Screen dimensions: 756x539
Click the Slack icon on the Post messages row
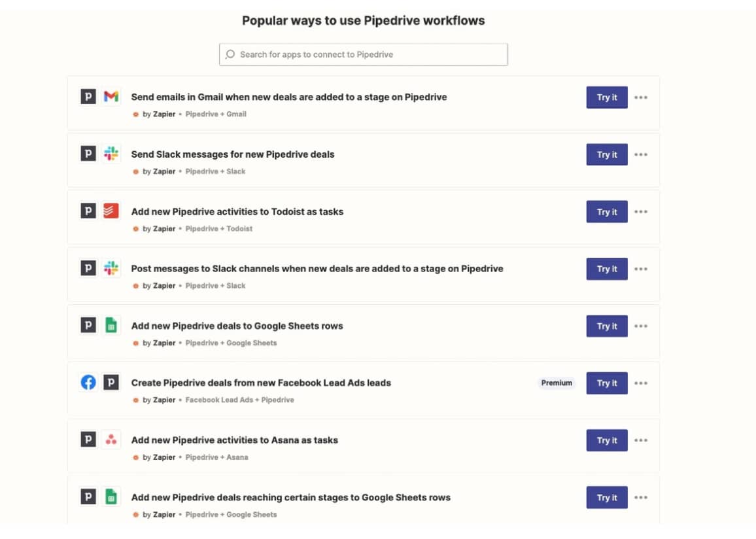click(111, 268)
